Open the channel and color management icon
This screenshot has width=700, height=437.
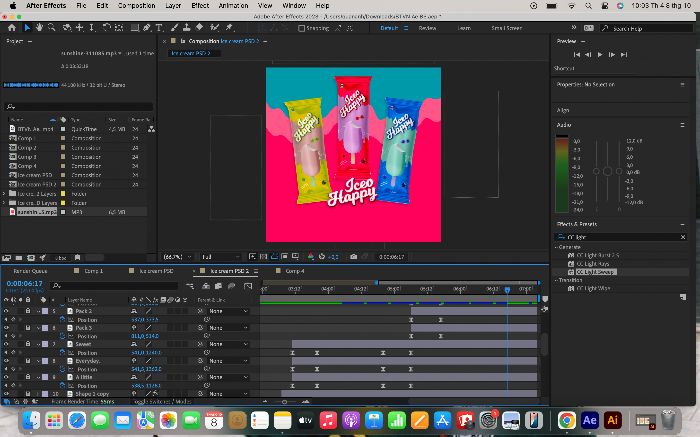(311, 257)
